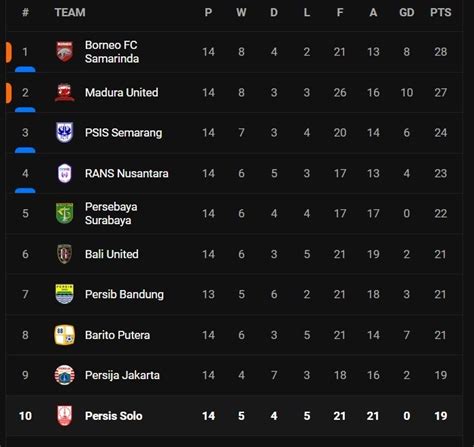Open the yellow Barito Putera logo
The image size is (474, 447).
click(64, 335)
